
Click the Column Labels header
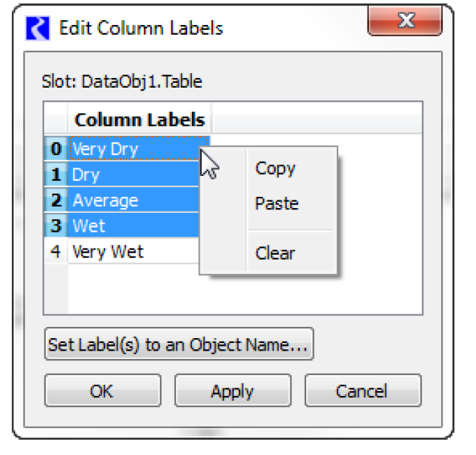(139, 120)
